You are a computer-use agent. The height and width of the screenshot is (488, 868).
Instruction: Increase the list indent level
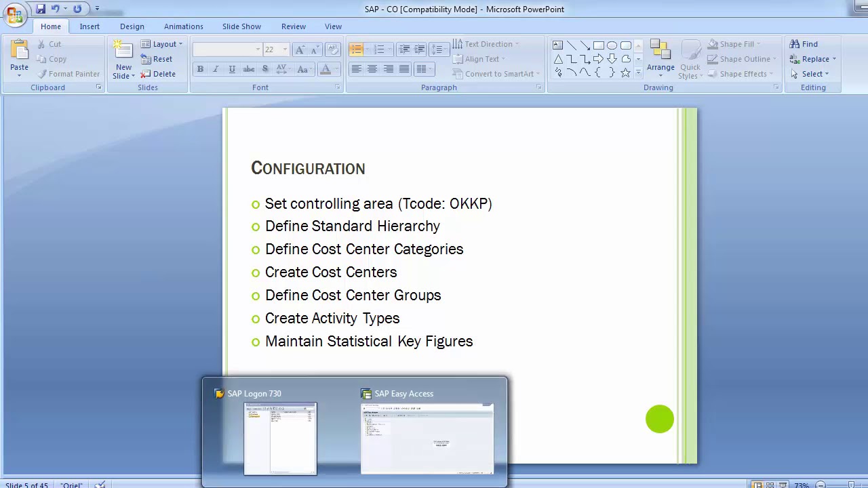coord(419,49)
